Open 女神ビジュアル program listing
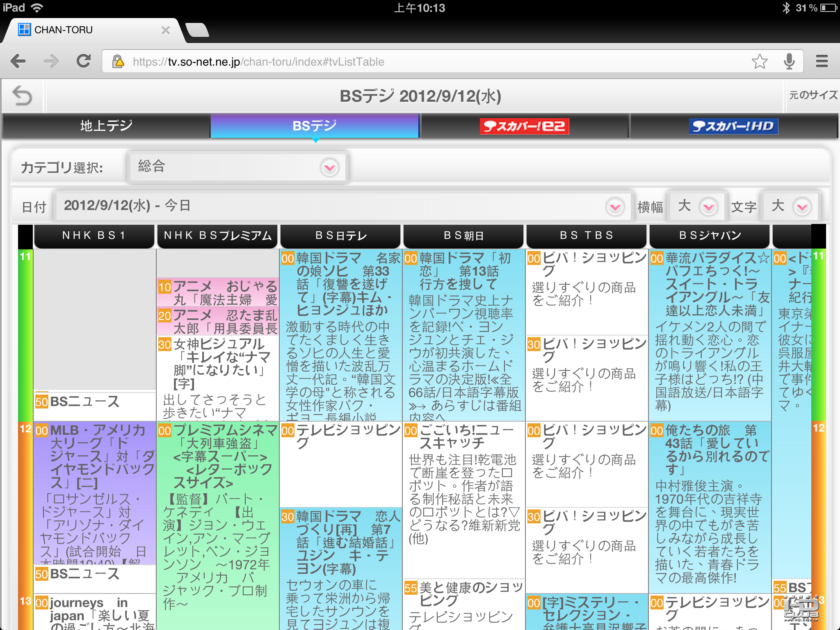 pos(218,378)
